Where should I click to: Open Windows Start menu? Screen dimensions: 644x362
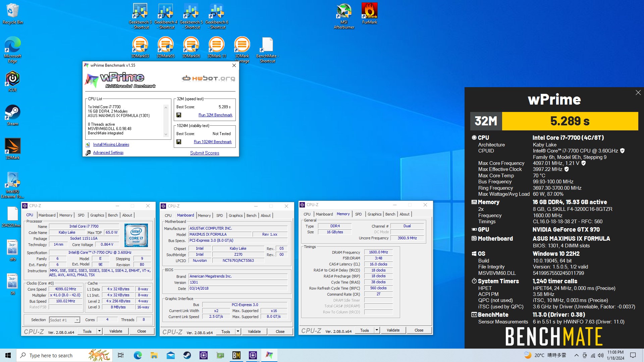8,355
